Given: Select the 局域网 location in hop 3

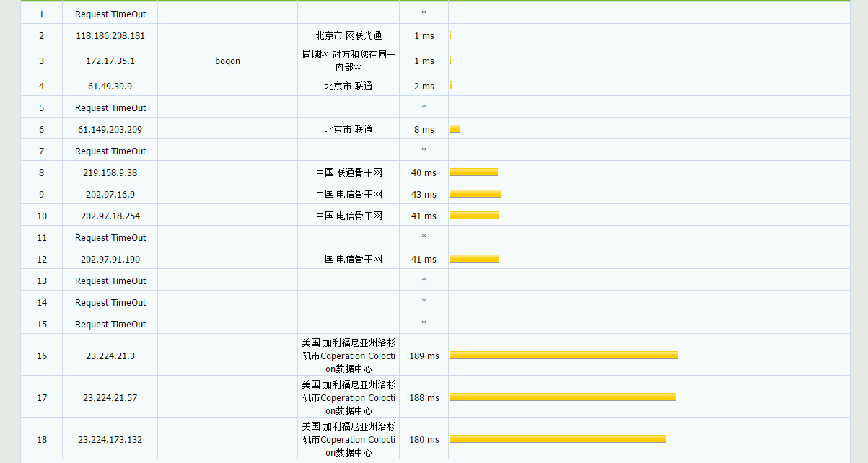Looking at the screenshot, I should pos(348,61).
